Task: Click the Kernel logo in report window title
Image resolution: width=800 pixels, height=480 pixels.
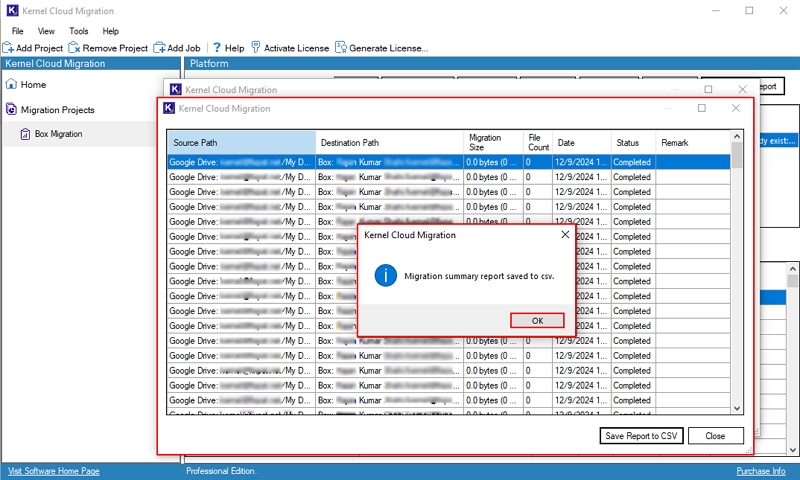Action: click(169, 108)
